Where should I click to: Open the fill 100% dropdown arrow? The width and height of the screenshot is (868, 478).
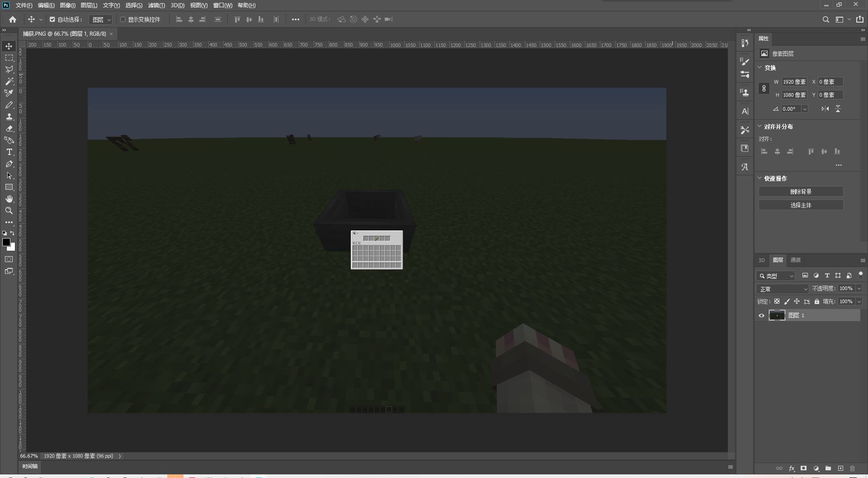point(859,301)
